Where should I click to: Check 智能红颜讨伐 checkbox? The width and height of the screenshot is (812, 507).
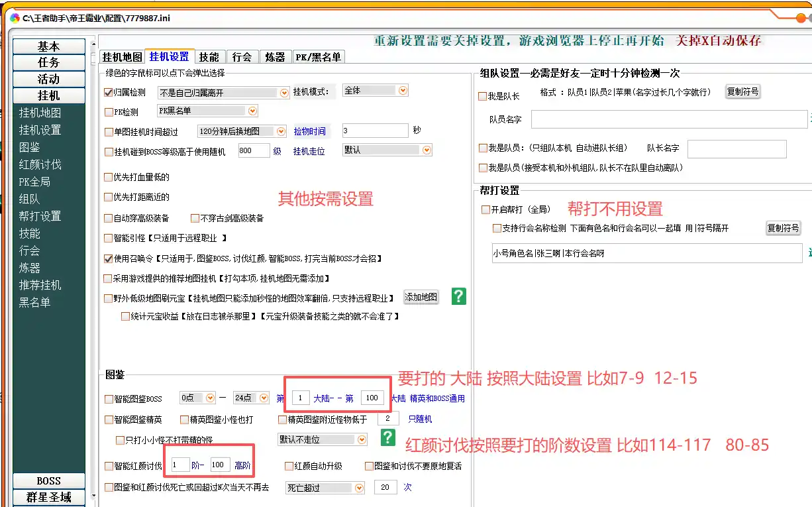[x=109, y=466]
